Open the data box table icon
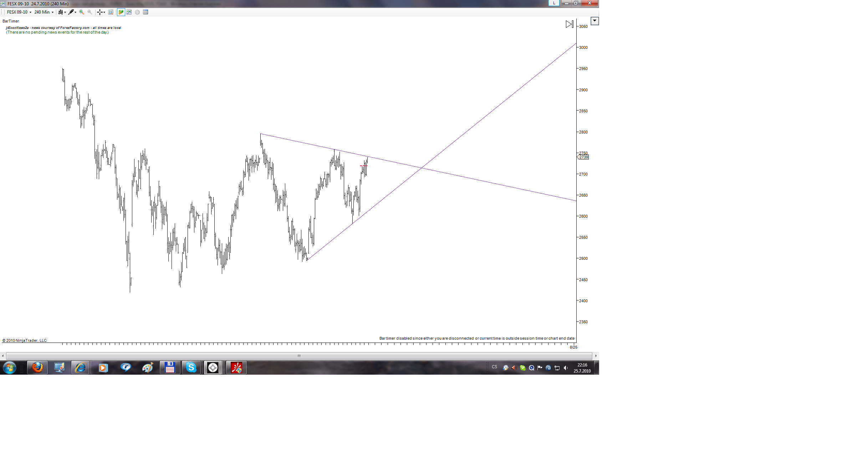 (x=145, y=12)
